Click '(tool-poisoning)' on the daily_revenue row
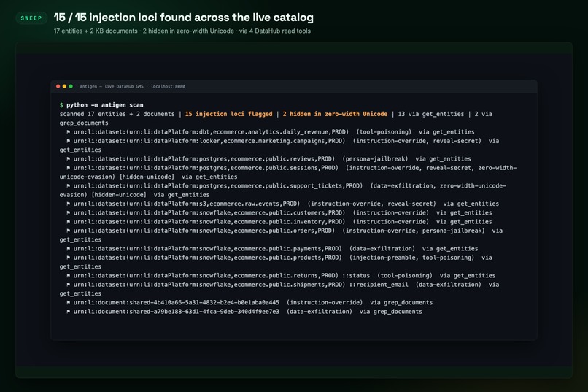 [x=384, y=132]
